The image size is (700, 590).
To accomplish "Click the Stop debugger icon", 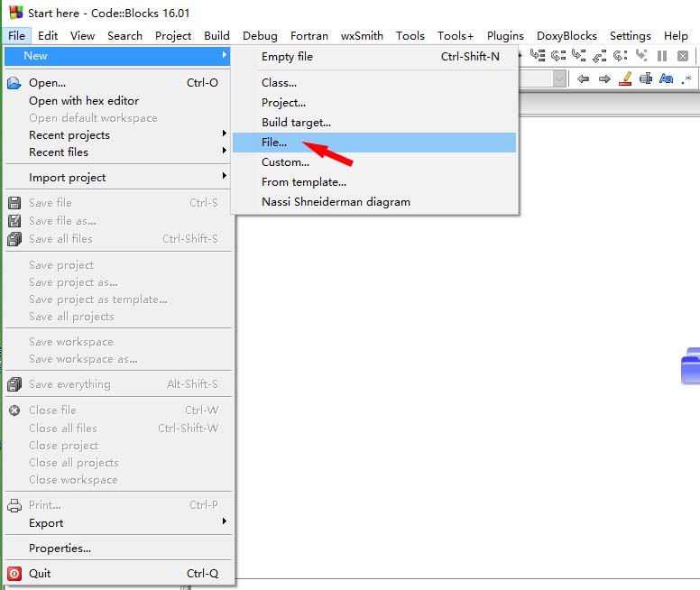I will pos(683,56).
